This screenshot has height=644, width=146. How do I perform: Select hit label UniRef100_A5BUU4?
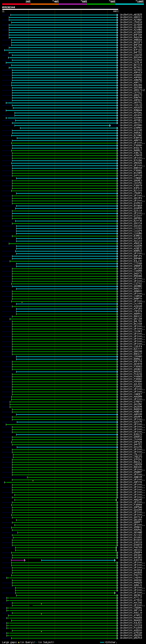[131, 40]
